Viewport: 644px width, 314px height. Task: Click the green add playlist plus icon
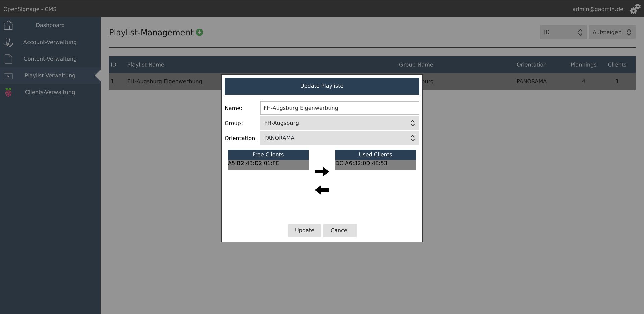pyautogui.click(x=200, y=33)
